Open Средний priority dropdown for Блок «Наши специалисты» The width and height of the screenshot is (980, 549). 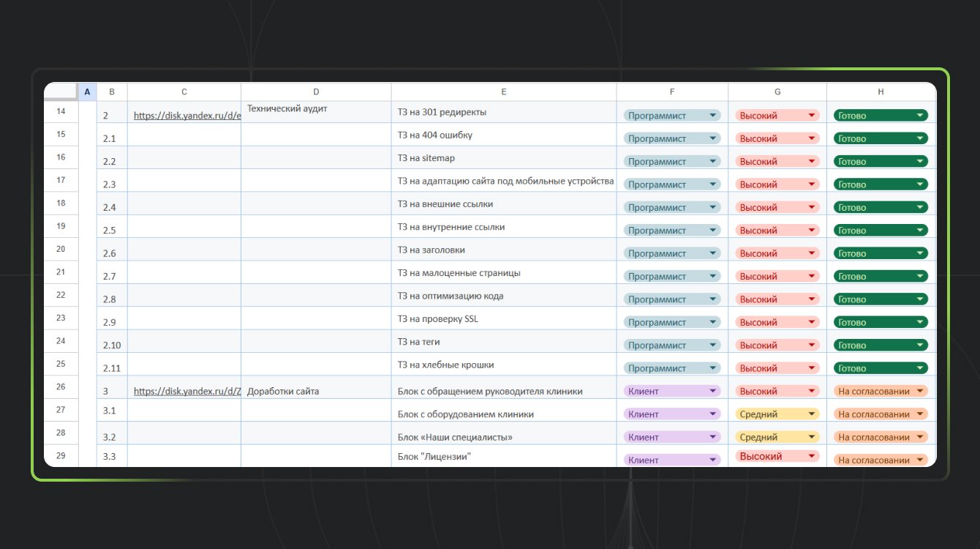click(811, 437)
